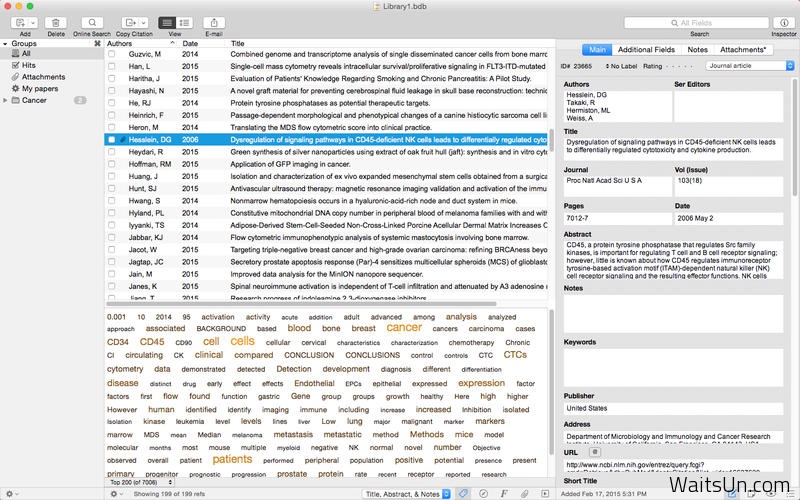Sort by the Date column header
This screenshot has width=800, height=500.
pyautogui.click(x=203, y=43)
